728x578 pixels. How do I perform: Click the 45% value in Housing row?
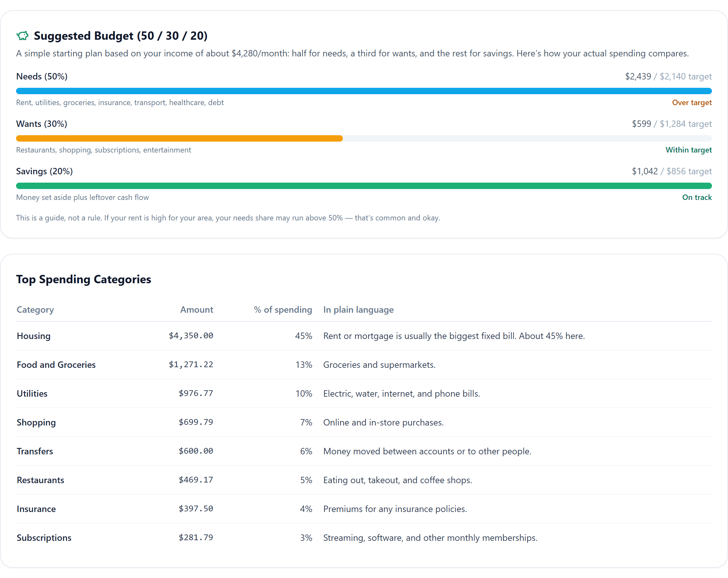(x=303, y=336)
